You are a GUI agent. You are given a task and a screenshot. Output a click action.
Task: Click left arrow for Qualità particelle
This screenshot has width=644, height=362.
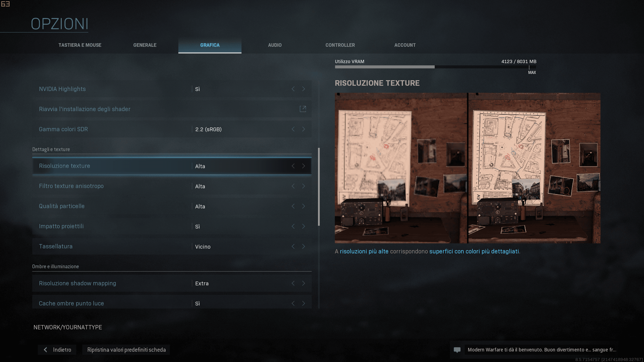293,206
